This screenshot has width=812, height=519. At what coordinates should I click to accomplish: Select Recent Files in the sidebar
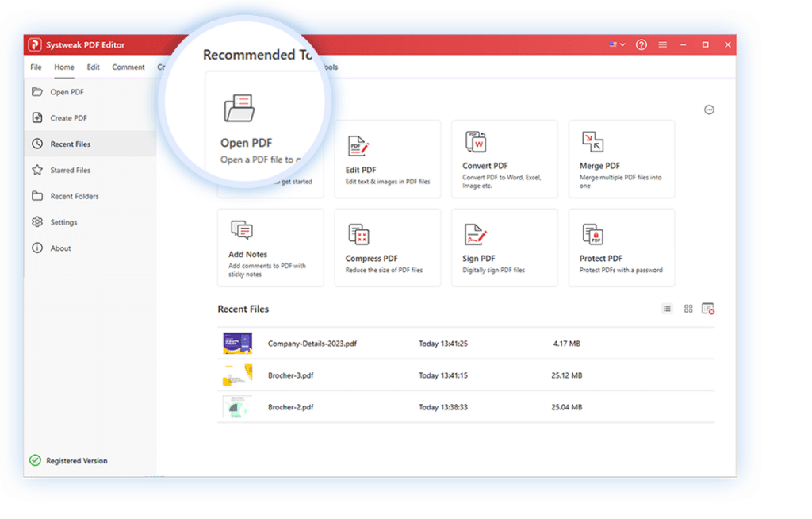(x=90, y=144)
